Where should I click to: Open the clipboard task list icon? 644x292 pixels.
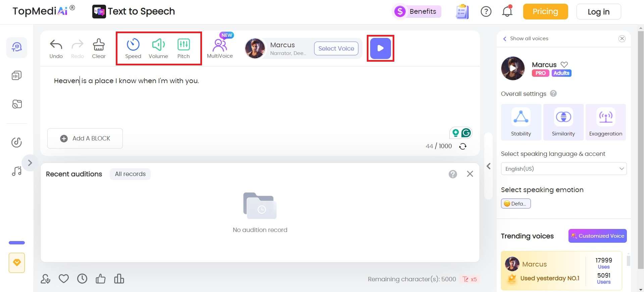point(462,12)
